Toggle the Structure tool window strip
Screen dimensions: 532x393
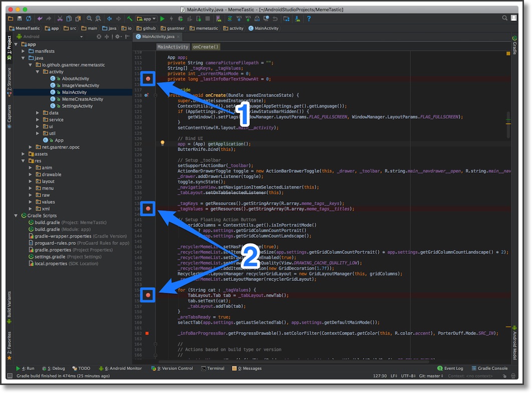pos(9,82)
